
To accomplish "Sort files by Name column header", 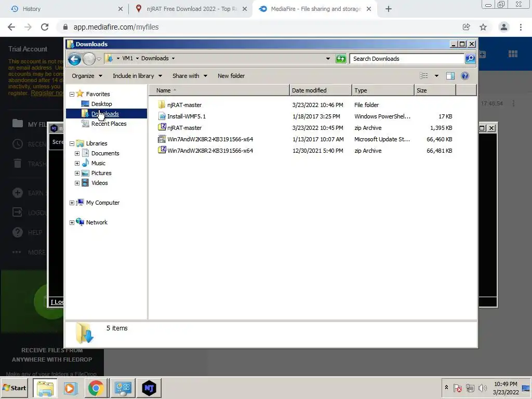I will click(219, 90).
